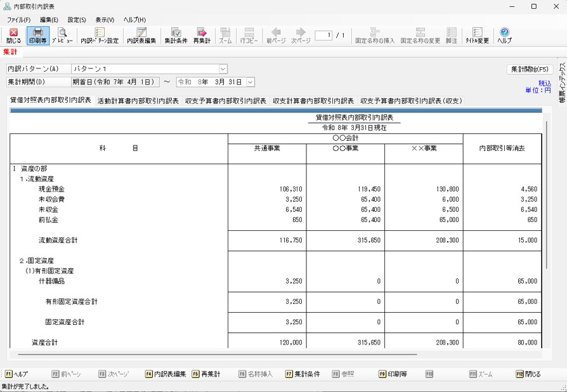
Task: Click the タイトル変更 toolbar icon
Action: point(477,36)
